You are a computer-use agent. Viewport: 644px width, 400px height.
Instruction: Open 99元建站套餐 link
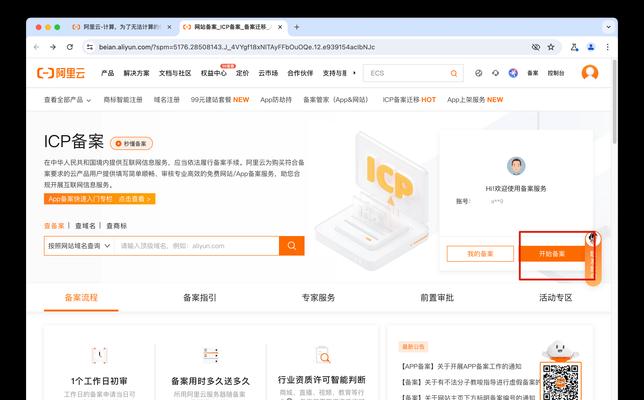(220, 100)
